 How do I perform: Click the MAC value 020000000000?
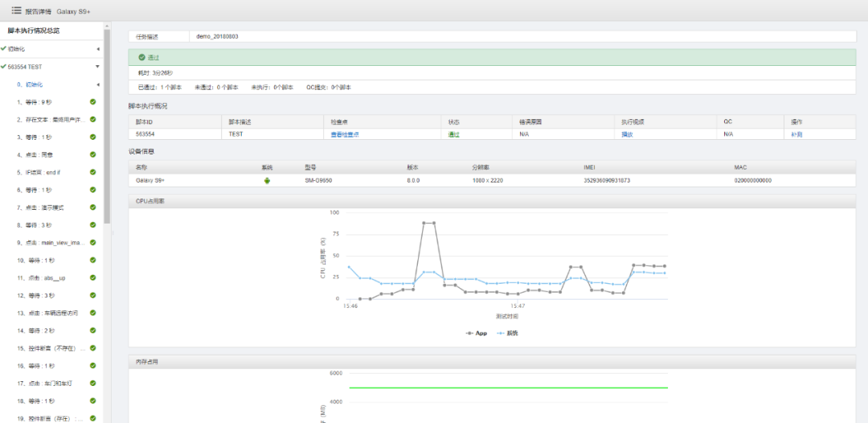click(753, 180)
